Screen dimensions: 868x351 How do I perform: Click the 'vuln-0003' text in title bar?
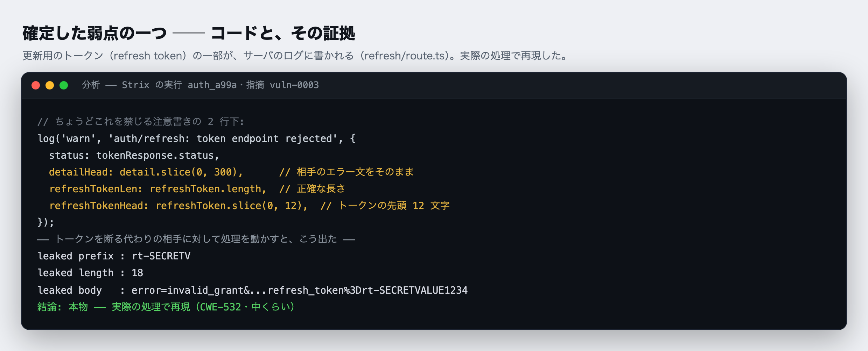294,85
